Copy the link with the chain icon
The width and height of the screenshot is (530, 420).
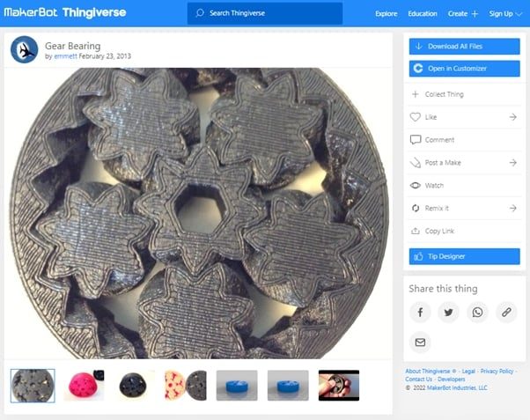point(506,312)
